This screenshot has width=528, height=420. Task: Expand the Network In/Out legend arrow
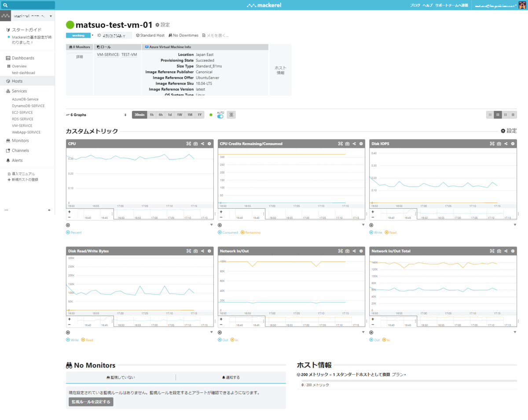click(363, 332)
